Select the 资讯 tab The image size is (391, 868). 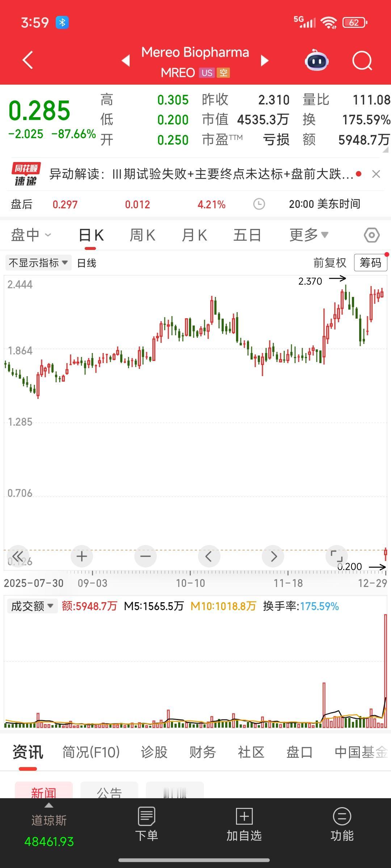point(28,753)
